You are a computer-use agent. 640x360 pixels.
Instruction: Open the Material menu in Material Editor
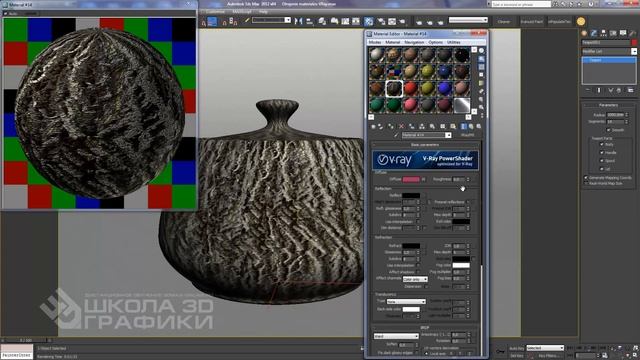[x=393, y=42]
